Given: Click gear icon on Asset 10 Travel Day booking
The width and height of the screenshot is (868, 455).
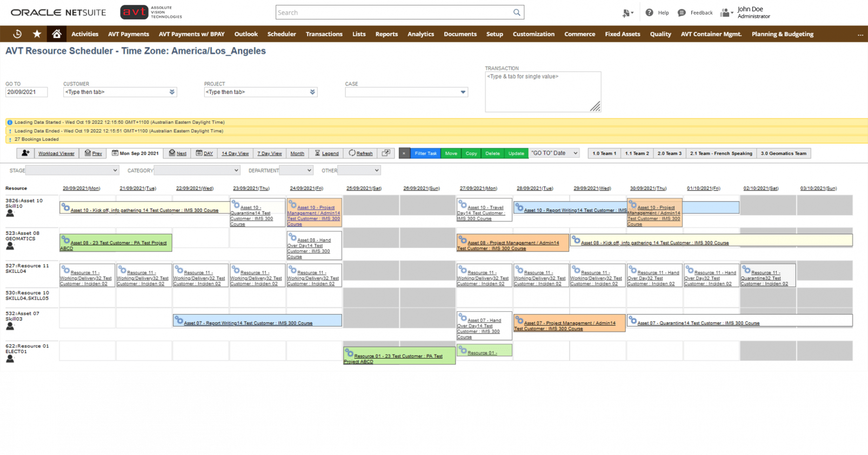Looking at the screenshot, I should [x=463, y=205].
